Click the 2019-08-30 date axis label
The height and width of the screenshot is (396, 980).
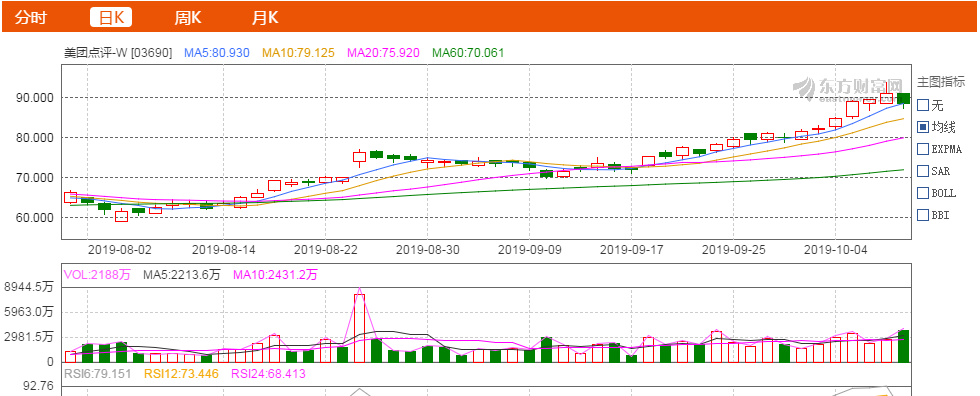point(428,249)
